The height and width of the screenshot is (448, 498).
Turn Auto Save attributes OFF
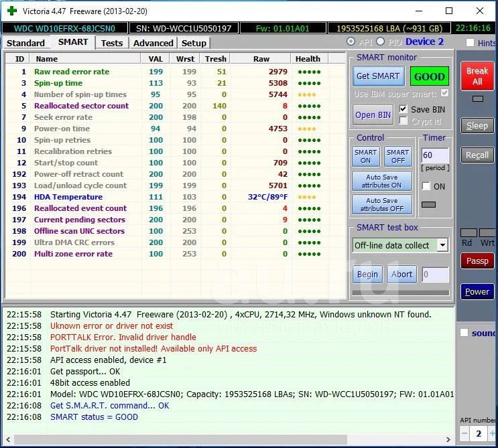click(382, 205)
